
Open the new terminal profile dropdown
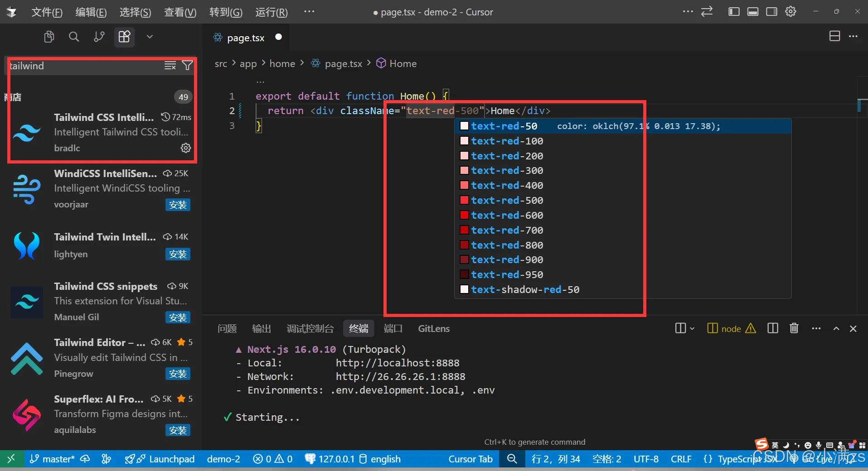(692, 328)
